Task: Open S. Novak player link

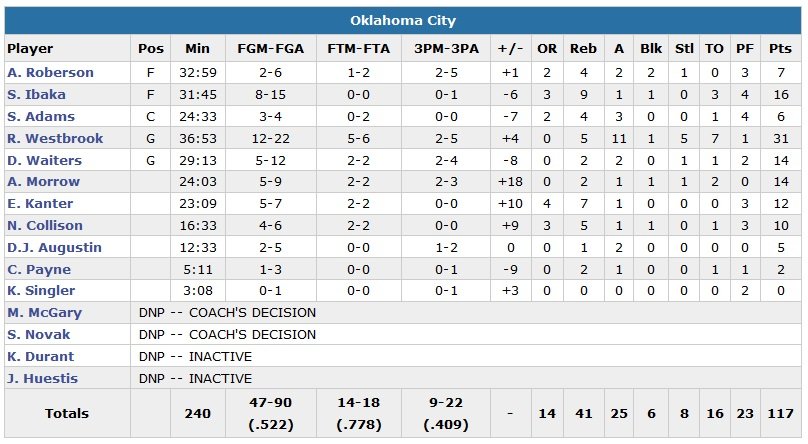Action: (39, 335)
